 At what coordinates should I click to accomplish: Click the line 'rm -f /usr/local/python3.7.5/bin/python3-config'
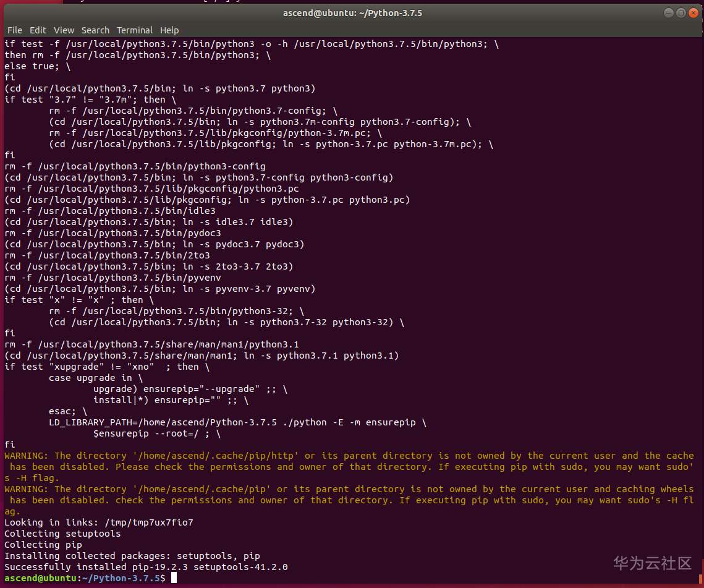coord(135,166)
